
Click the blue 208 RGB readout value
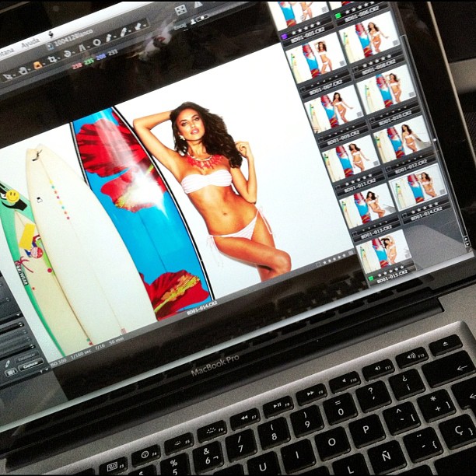tap(101, 57)
